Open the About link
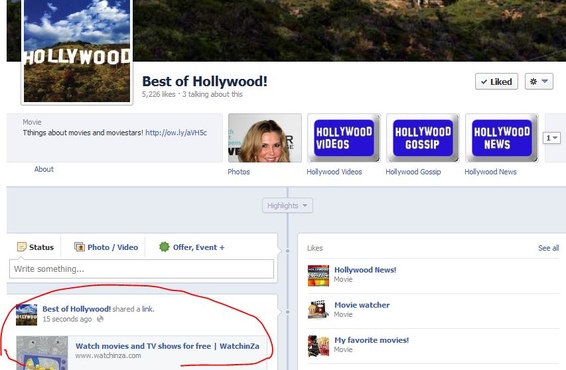This screenshot has height=370, width=566. [x=44, y=169]
